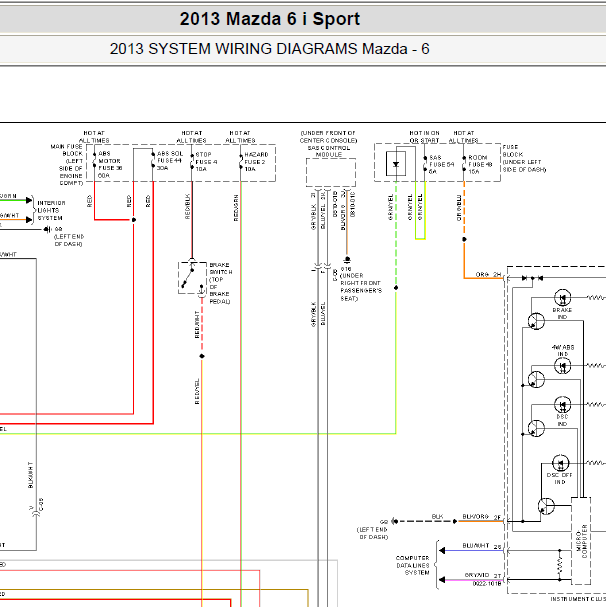The width and height of the screenshot is (606, 607).
Task: Click the HOT IN ON OR START label
Action: click(424, 137)
